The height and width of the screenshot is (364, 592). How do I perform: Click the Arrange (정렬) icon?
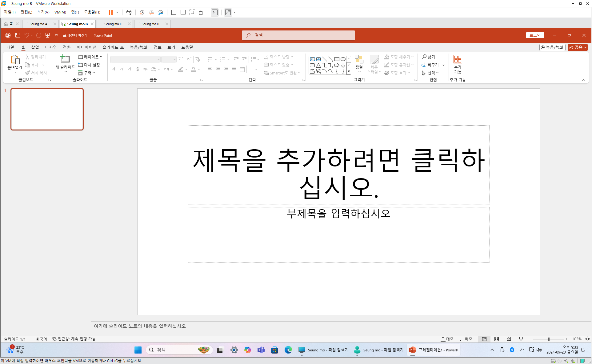359,59
